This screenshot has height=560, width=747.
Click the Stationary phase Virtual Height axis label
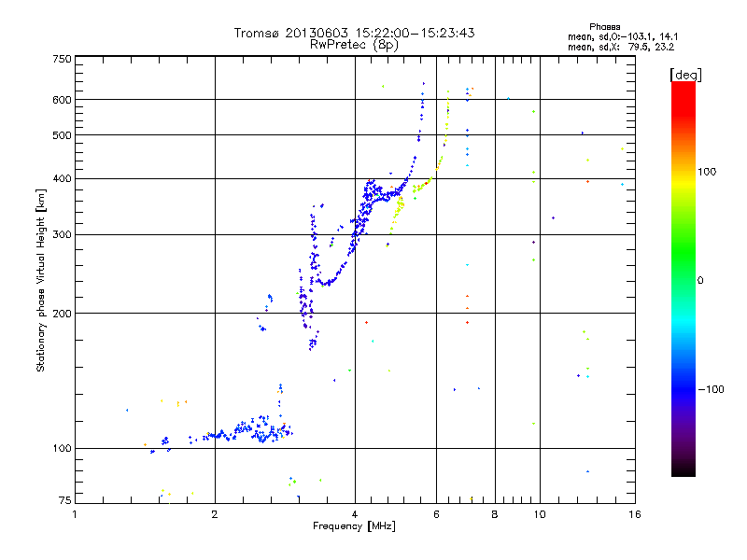[40, 280]
